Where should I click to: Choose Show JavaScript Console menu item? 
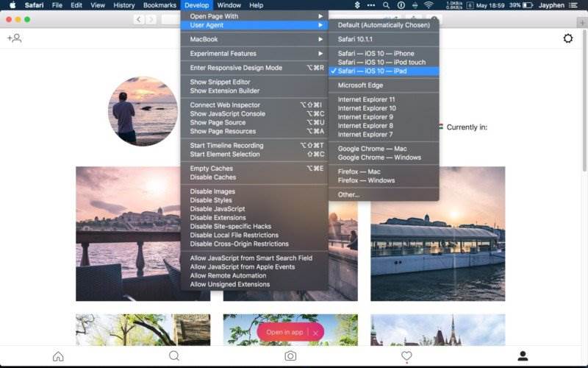(227, 114)
